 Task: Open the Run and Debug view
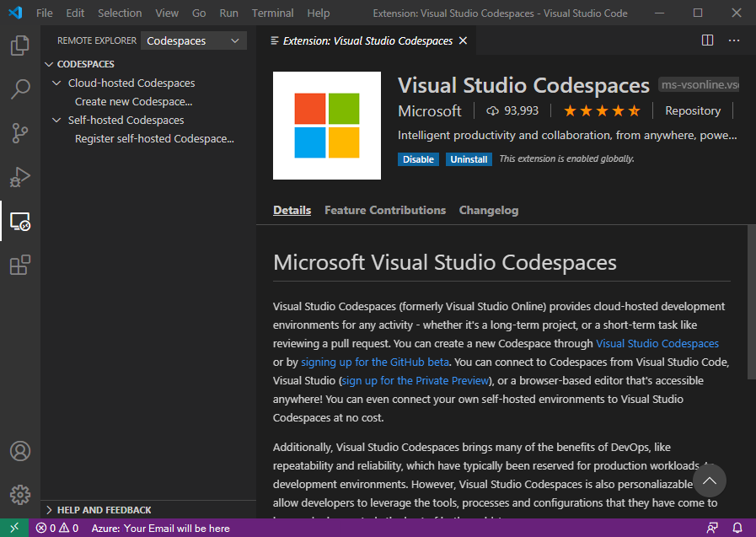coord(19,177)
